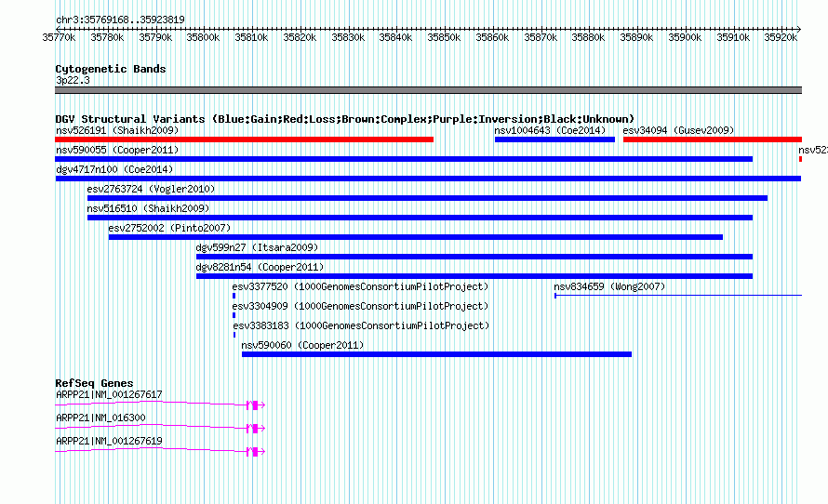Click the 35880k ruler position

(x=588, y=37)
